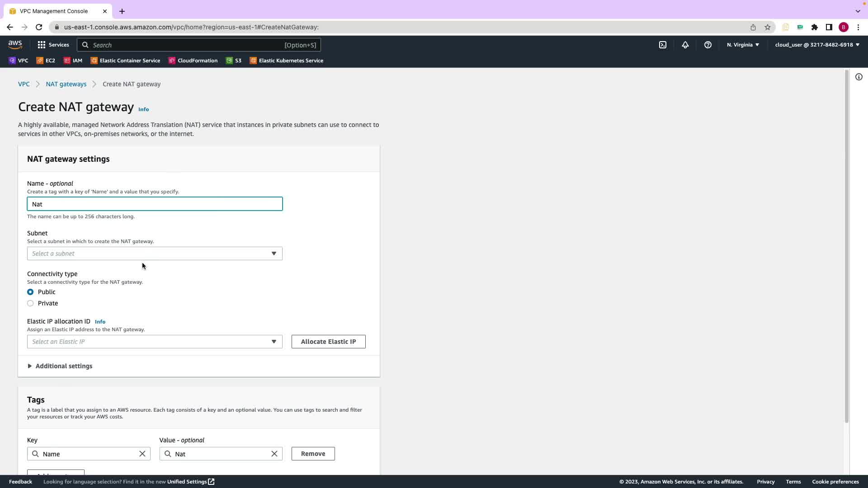Open the info panel icon at right edge

[859, 77]
